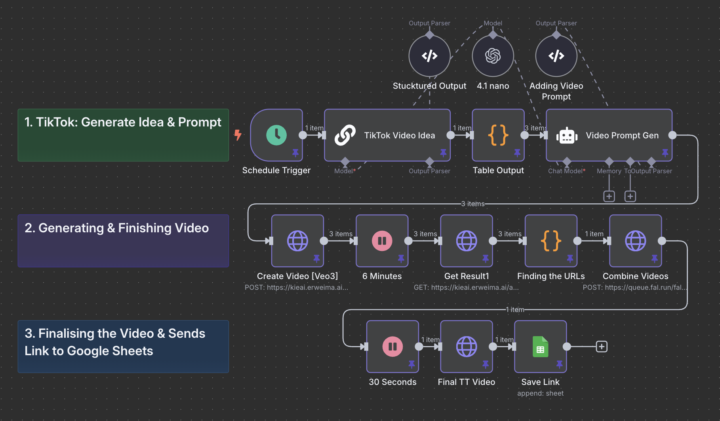Select the TikTok Video Idea chain node
This screenshot has height=421, width=720.
click(x=387, y=135)
